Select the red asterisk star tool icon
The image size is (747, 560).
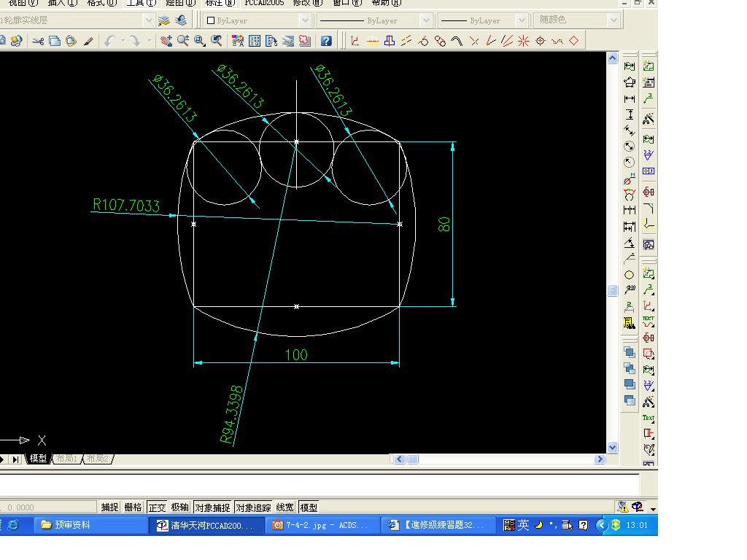click(x=524, y=41)
